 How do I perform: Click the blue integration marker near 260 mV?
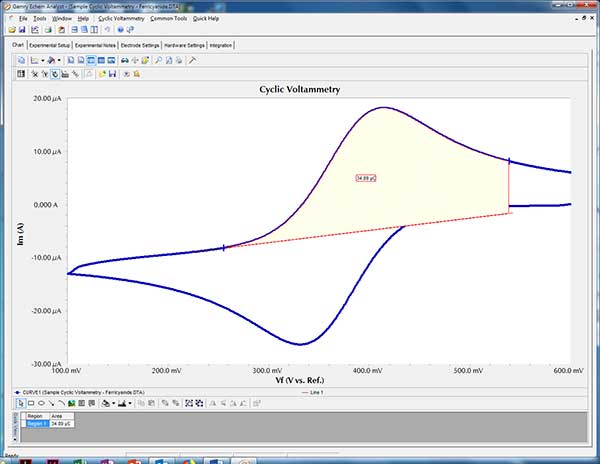223,248
